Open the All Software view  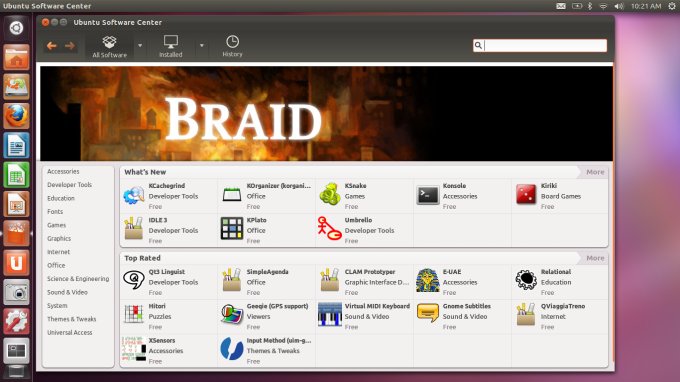[109, 46]
